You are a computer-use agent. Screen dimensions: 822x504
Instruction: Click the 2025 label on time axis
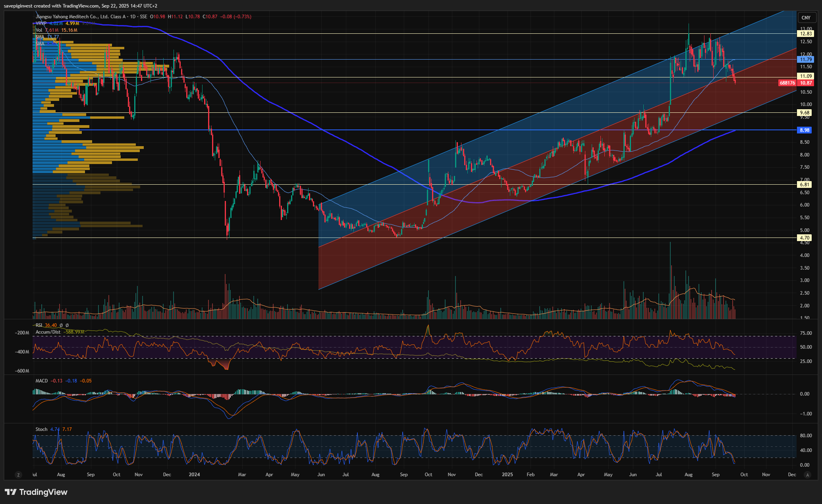point(507,475)
